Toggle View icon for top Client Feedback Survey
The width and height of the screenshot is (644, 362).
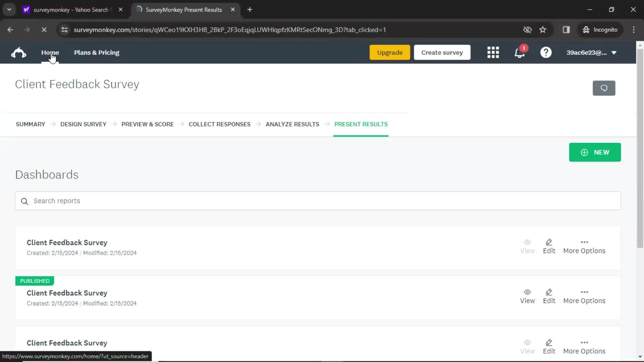point(527,242)
